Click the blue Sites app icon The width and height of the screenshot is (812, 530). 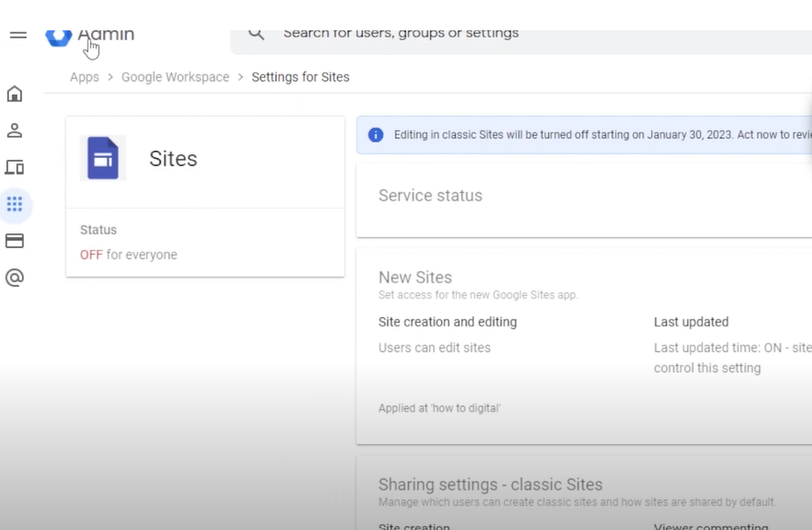[103, 158]
